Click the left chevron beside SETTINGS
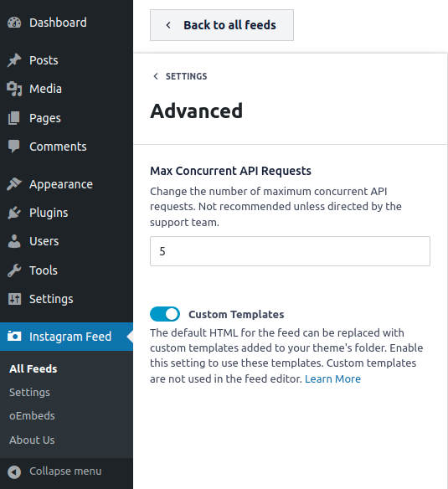 coord(156,76)
